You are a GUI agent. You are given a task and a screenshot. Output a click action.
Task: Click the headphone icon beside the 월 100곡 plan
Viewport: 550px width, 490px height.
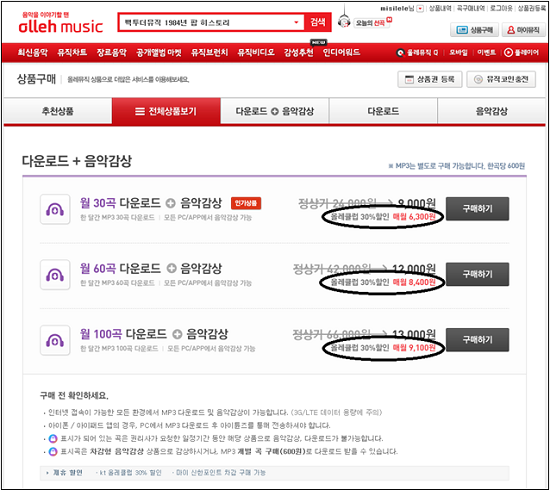point(55,340)
